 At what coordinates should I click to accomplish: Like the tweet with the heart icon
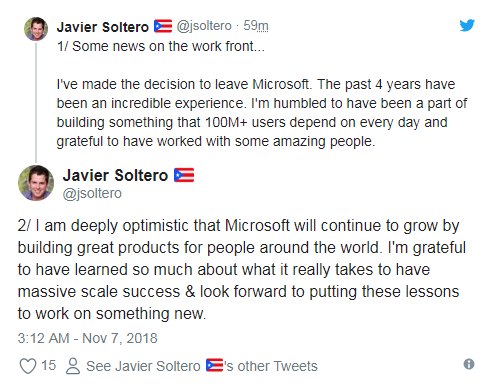(28, 366)
